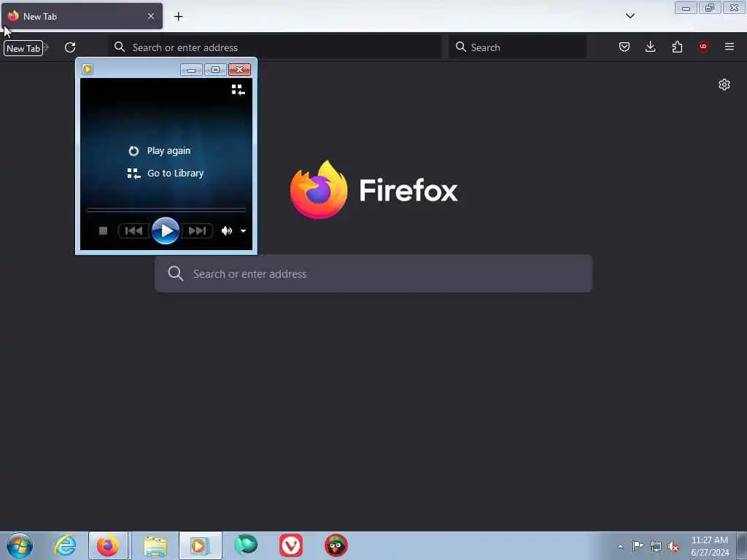The image size is (747, 560).
Task: Click the Previous track button
Action: click(x=133, y=231)
